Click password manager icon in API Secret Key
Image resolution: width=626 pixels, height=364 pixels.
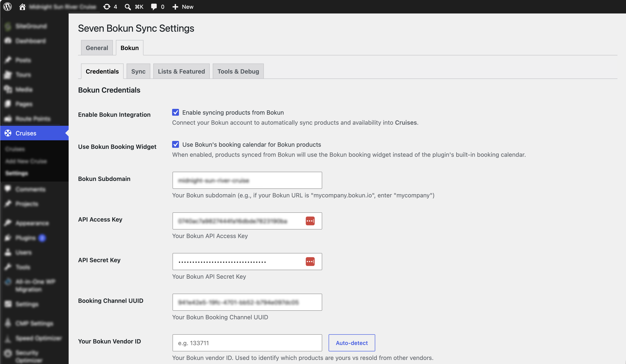click(310, 261)
